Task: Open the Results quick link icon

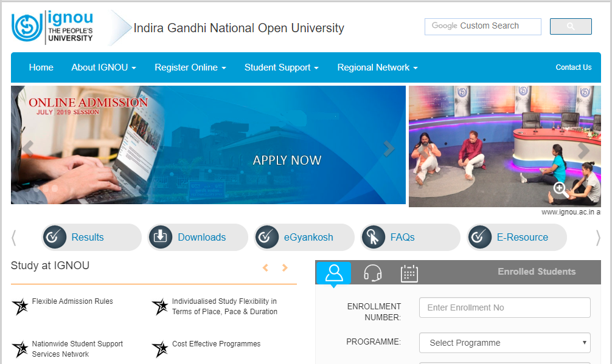Action: click(56, 237)
